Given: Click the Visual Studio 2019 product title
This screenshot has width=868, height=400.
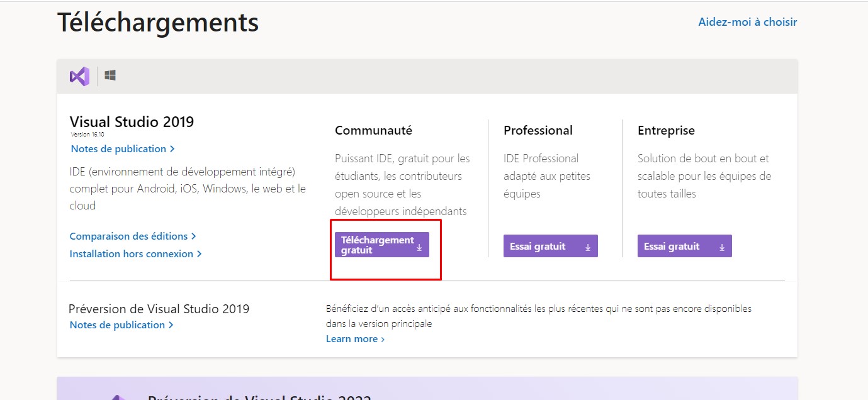Looking at the screenshot, I should 132,122.
